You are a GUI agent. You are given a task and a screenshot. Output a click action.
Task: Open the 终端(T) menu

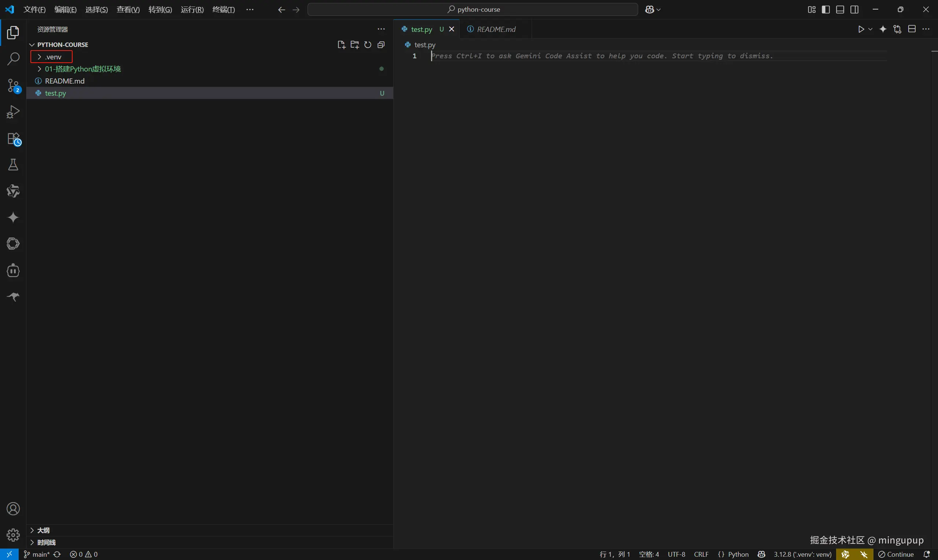(223, 10)
